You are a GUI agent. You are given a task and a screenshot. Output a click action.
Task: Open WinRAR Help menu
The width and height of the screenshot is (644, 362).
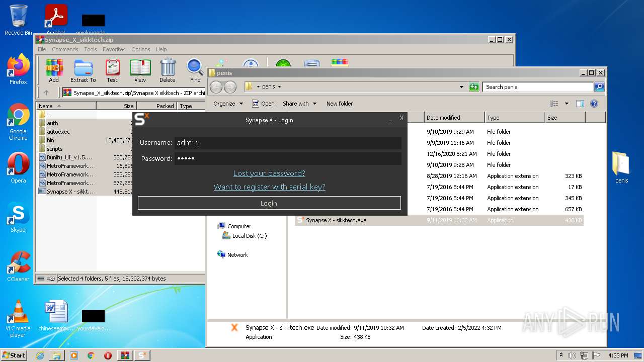(161, 49)
